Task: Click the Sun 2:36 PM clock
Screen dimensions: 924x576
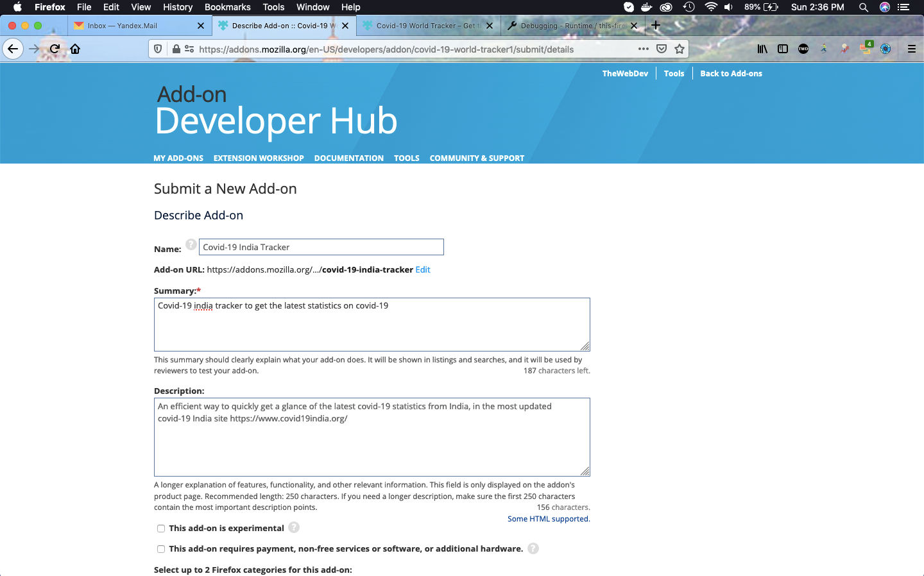Action: (817, 7)
